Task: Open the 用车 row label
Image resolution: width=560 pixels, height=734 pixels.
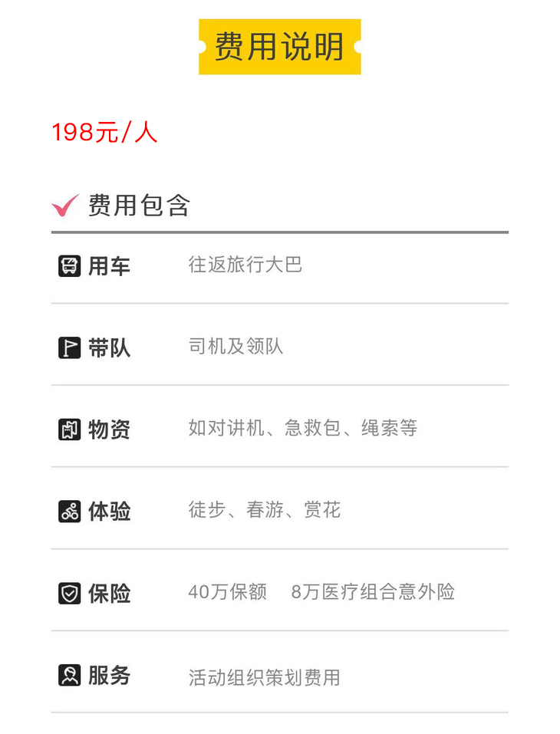Action: (109, 266)
